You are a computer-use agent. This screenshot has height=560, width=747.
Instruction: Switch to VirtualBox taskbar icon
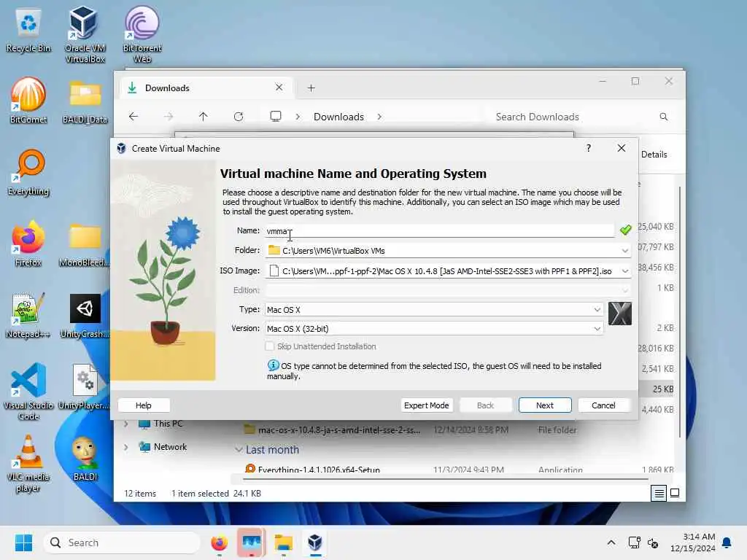coord(315,542)
